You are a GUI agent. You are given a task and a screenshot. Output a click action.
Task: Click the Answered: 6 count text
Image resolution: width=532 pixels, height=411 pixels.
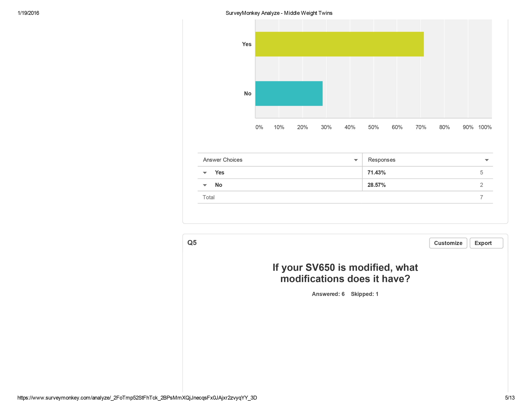pos(328,294)
